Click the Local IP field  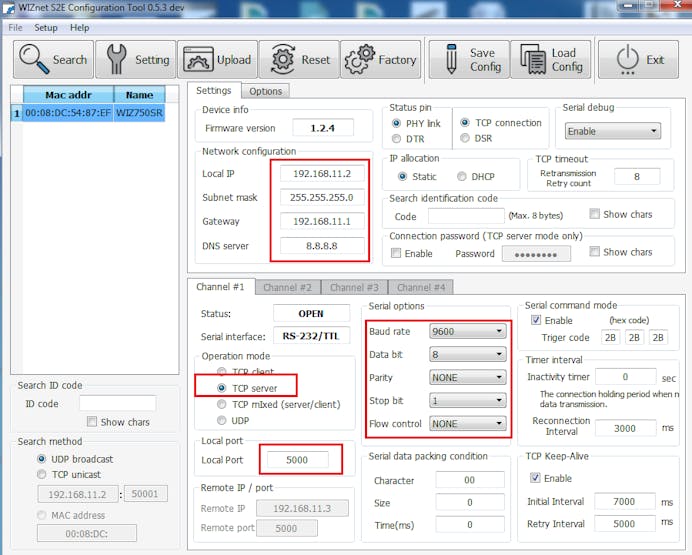[322, 173]
